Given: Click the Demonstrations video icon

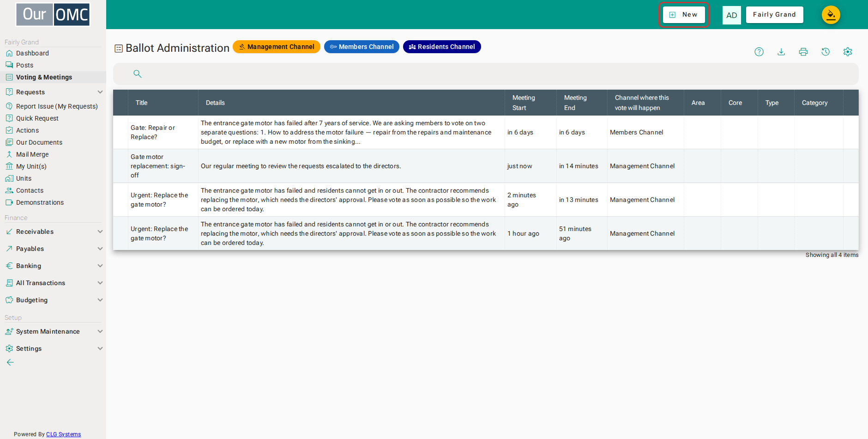Looking at the screenshot, I should pos(9,202).
